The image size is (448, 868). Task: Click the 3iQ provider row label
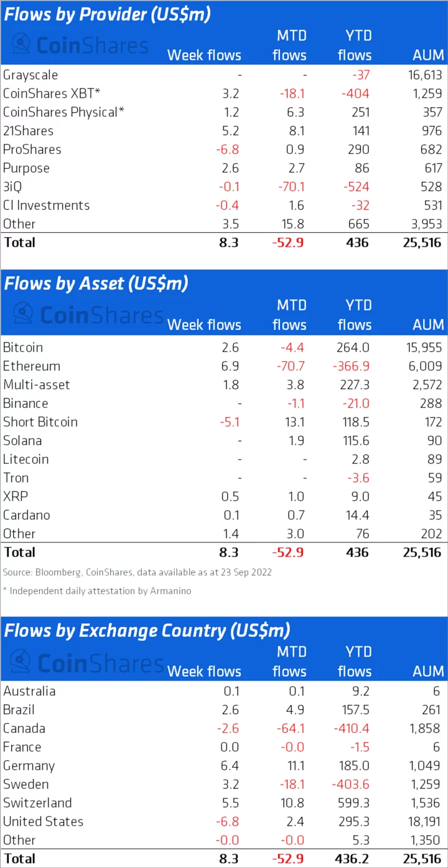click(x=12, y=187)
